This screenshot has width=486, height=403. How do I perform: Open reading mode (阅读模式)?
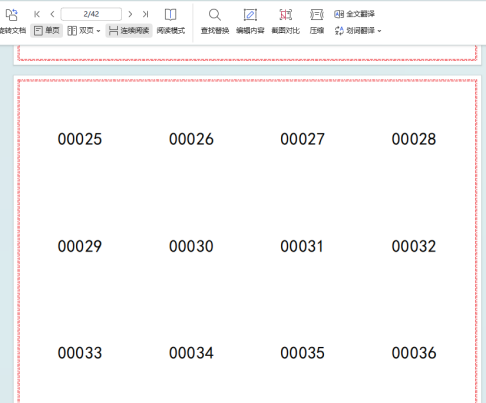tap(171, 22)
